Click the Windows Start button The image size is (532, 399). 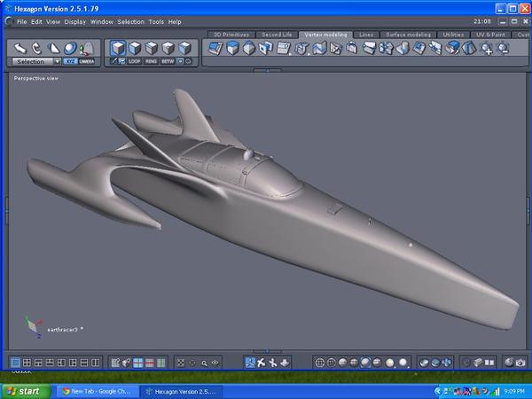click(24, 390)
